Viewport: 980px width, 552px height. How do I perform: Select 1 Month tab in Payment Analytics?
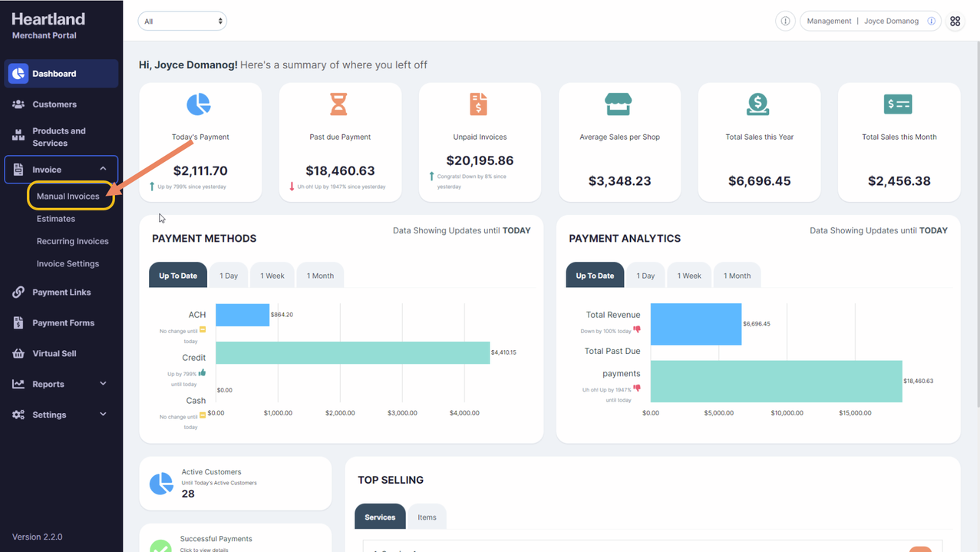(737, 276)
